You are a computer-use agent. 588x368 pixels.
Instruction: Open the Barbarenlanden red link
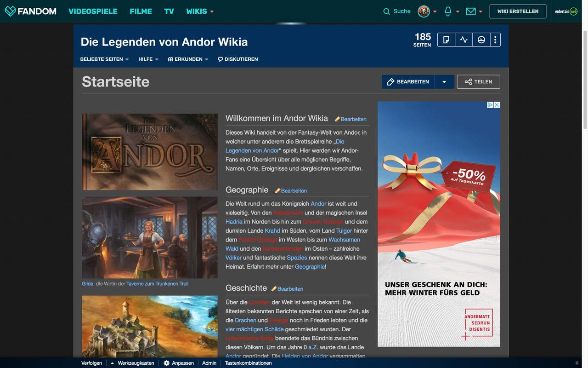pos(283,249)
